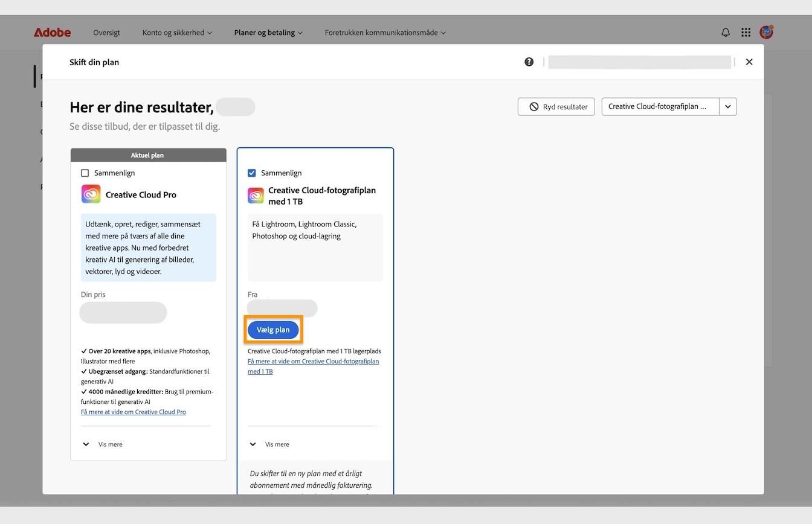
Task: Click the Ryd resultater button
Action: coord(556,107)
